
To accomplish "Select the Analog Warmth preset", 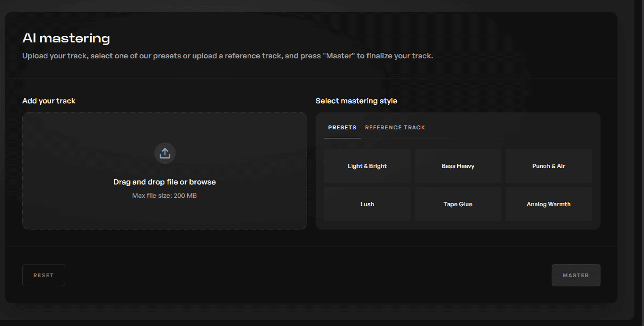I will coord(549,204).
